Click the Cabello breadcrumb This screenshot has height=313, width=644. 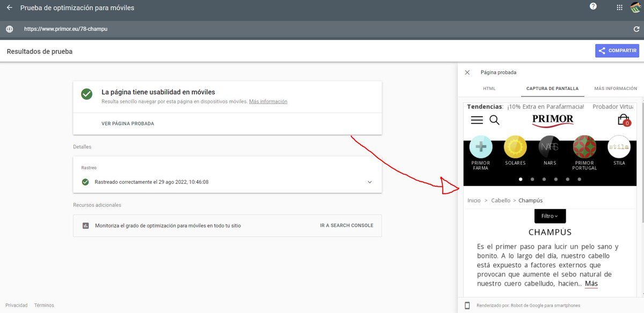point(501,200)
